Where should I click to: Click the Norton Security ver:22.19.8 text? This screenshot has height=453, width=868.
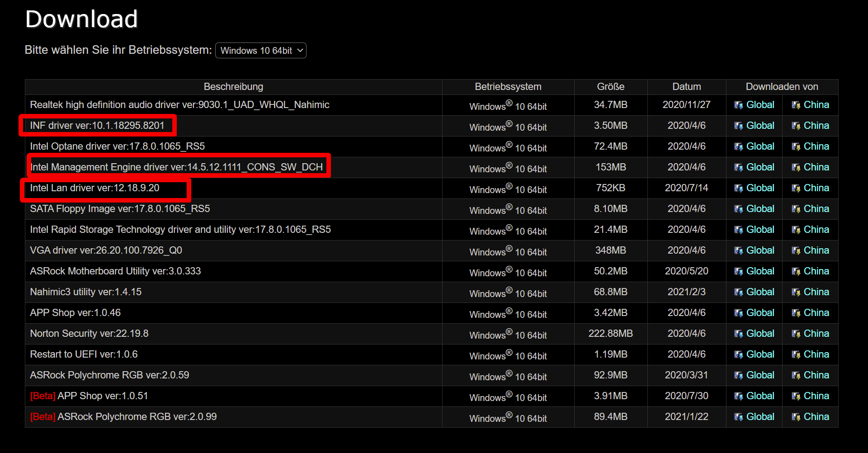89,334
